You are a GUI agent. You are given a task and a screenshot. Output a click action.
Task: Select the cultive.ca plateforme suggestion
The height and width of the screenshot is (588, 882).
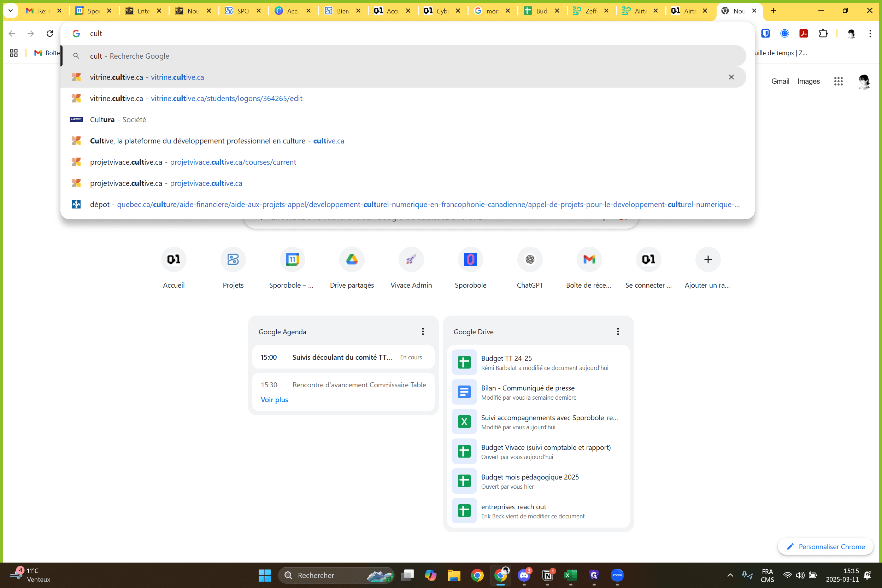click(403, 141)
